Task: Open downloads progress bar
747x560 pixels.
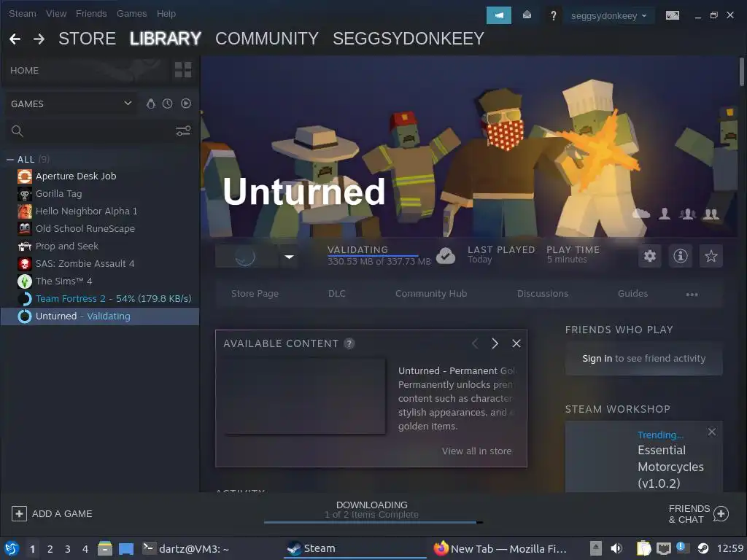Action: pyautogui.click(x=373, y=522)
